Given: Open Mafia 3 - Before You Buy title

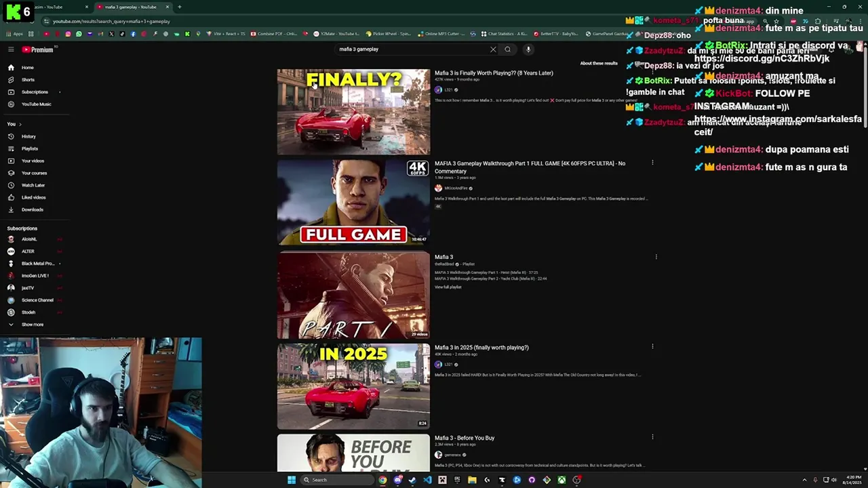Looking at the screenshot, I should (465, 439).
